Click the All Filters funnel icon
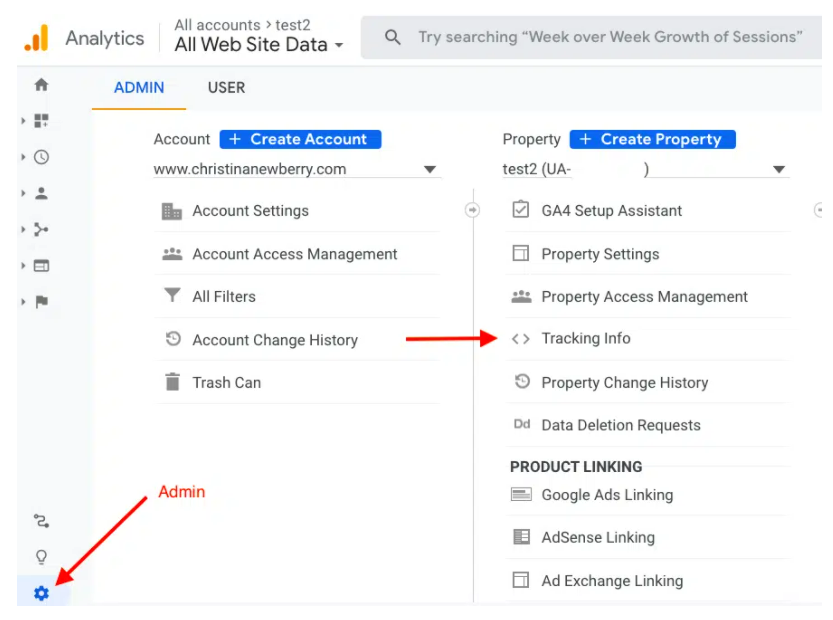 tap(172, 294)
